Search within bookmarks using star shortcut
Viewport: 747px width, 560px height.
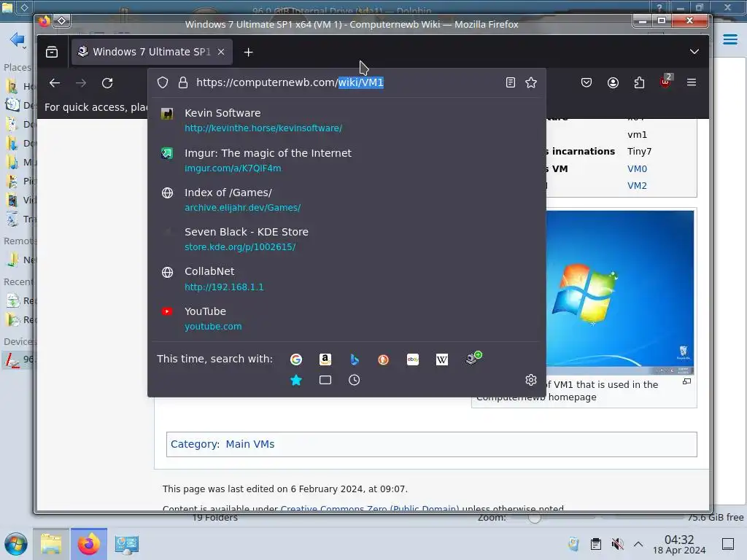296,380
